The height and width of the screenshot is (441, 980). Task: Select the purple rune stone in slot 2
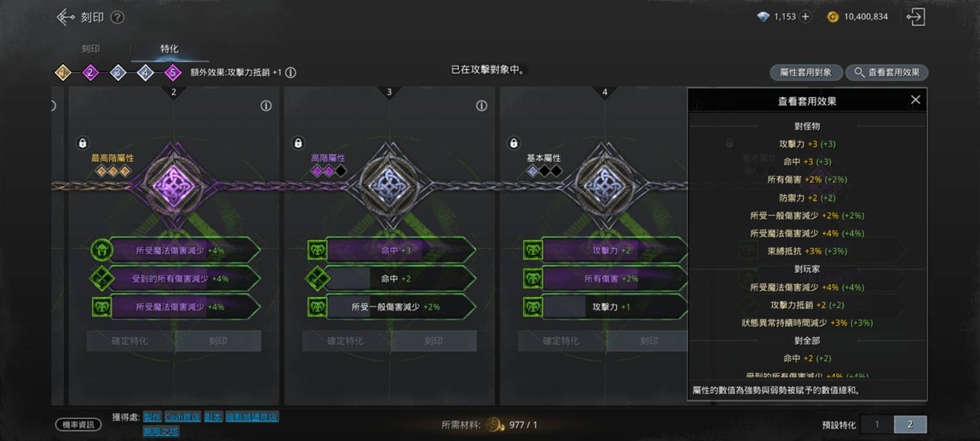point(174,185)
